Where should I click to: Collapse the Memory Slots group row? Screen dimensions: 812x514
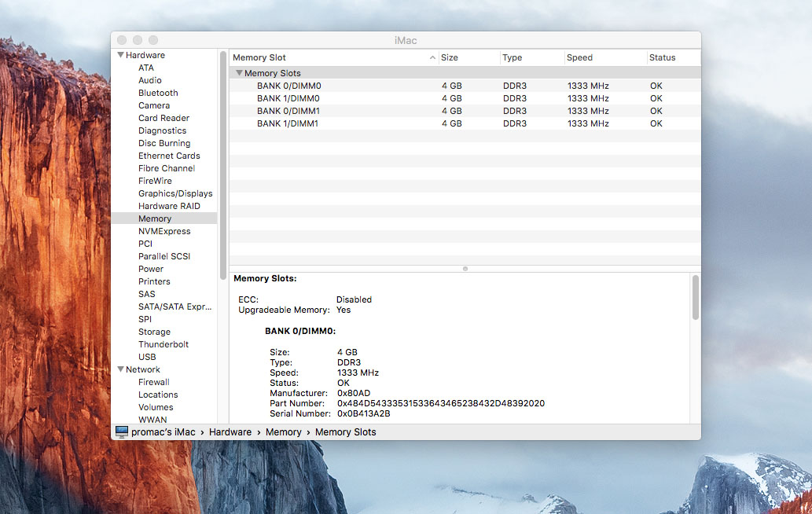(239, 73)
